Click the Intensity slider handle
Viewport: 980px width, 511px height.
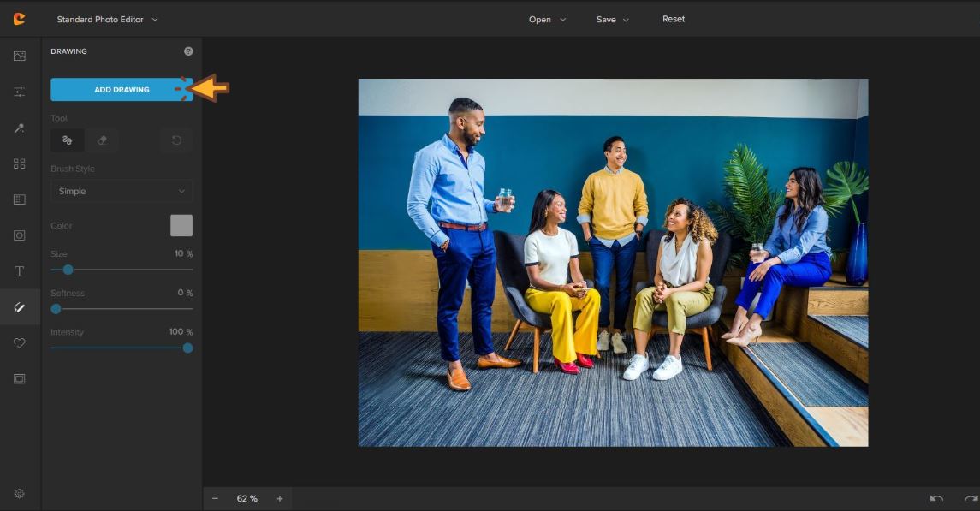pos(187,348)
